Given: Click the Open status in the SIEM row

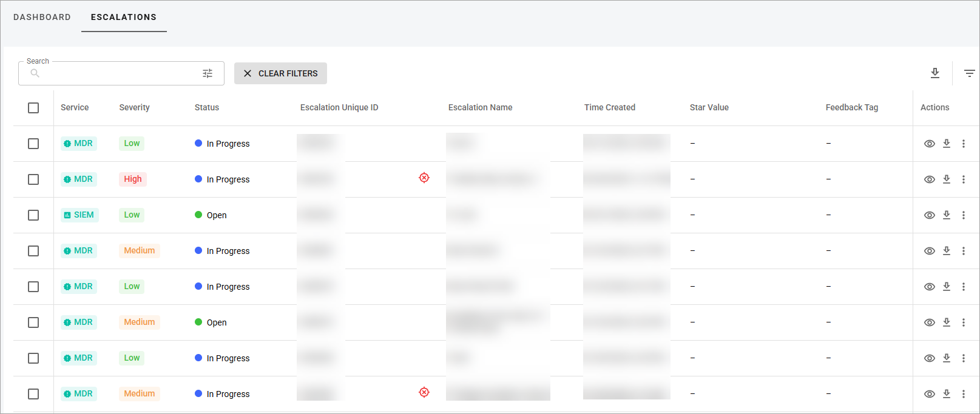Looking at the screenshot, I should [x=211, y=215].
